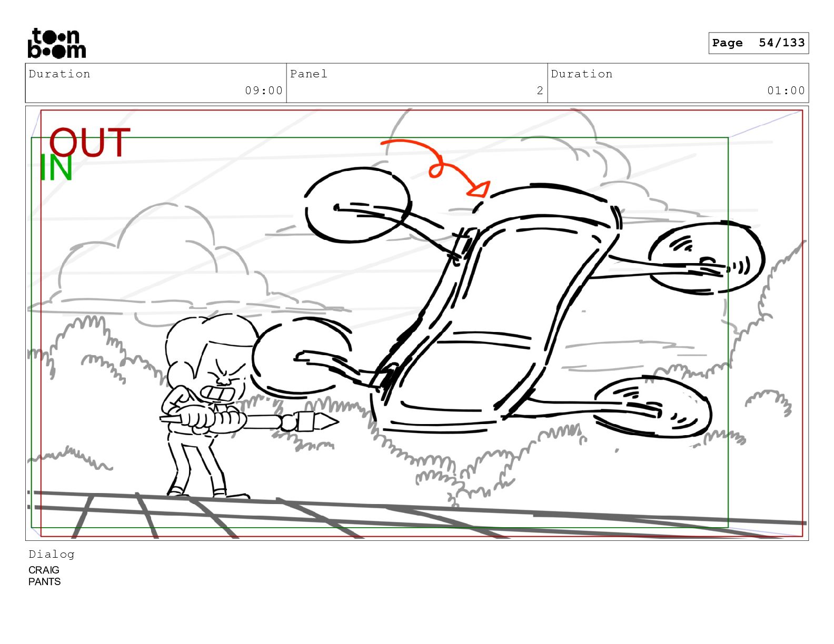Click the Page 54/133 indicator
Screen dimensions: 834x644
[758, 43]
